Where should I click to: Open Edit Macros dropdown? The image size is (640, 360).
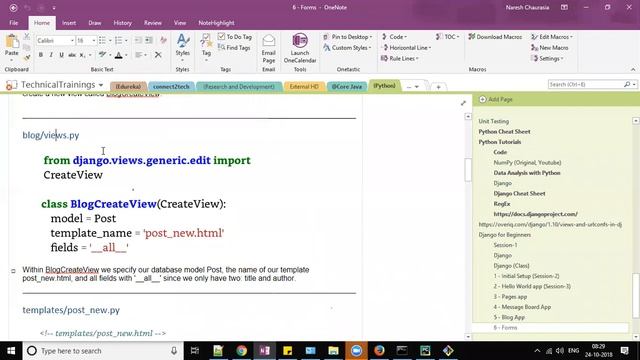tap(552, 37)
